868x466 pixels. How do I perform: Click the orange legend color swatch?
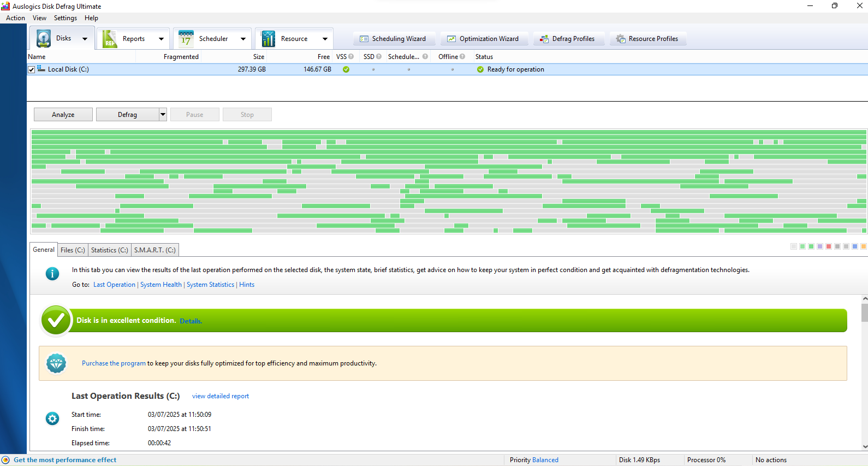(x=864, y=246)
